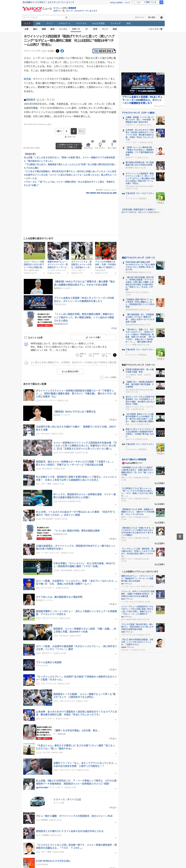Screen dimensions: 186x868
Task: Share the article on X
Action: [x=57, y=51]
